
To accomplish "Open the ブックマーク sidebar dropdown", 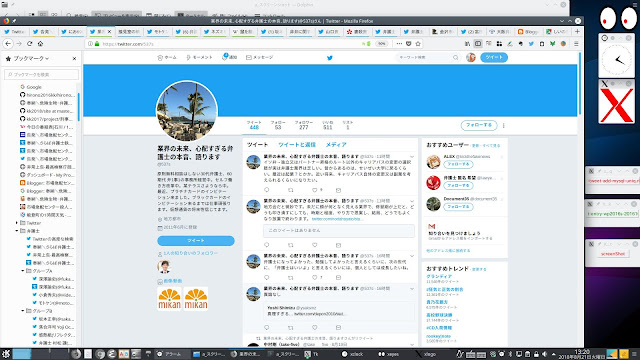I will [x=31, y=59].
